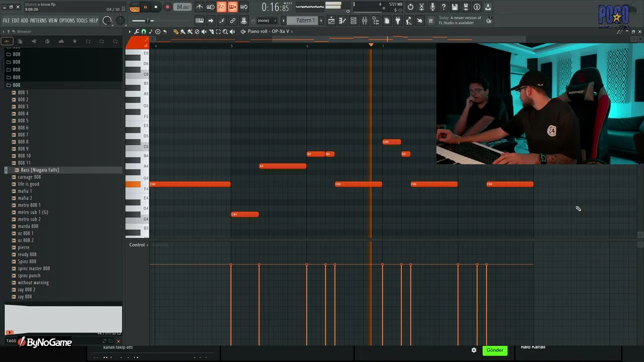Open the FILE menu
Image resolution: width=644 pixels, height=362 pixels.
(x=6, y=21)
